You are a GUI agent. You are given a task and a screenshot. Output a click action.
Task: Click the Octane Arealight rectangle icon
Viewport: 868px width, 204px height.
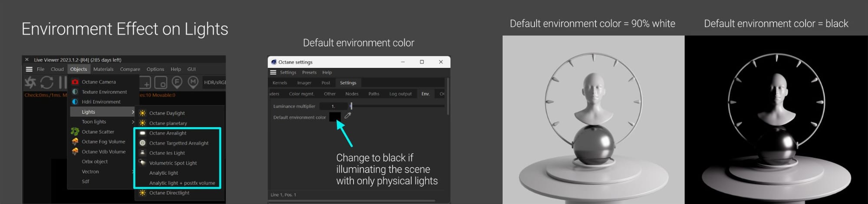142,133
